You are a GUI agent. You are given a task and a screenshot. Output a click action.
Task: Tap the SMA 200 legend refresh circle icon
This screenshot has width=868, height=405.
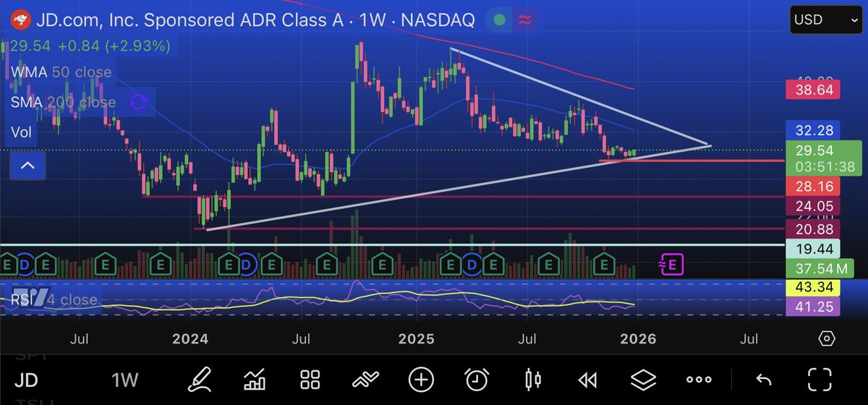point(138,103)
